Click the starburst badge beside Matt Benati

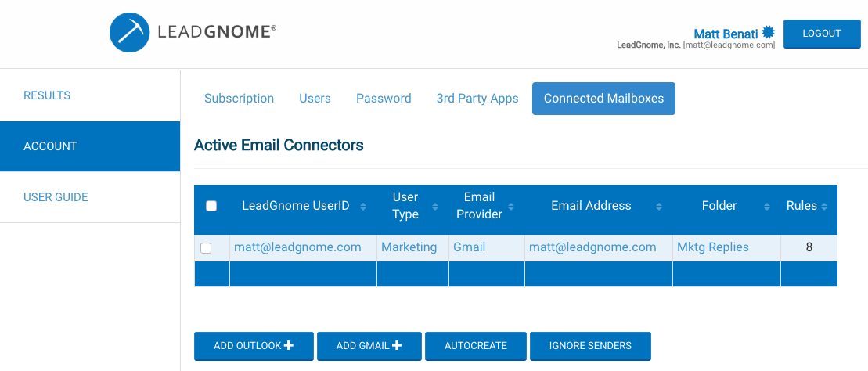pos(767,32)
